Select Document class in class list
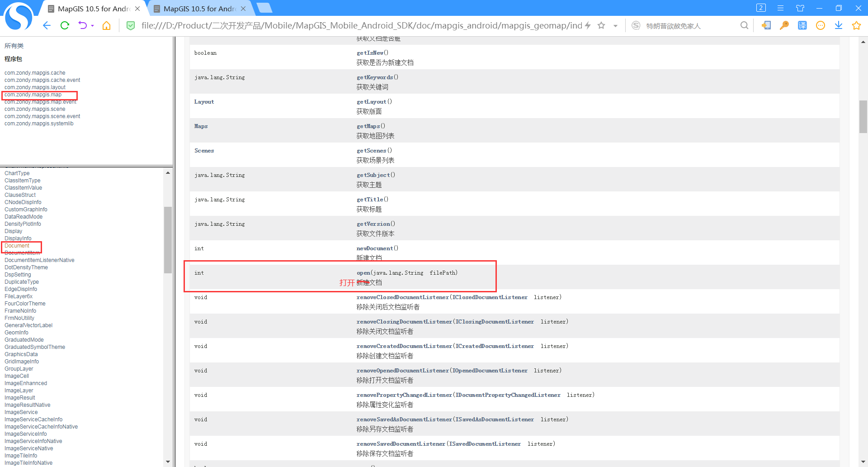This screenshot has width=868, height=467. 17,246
